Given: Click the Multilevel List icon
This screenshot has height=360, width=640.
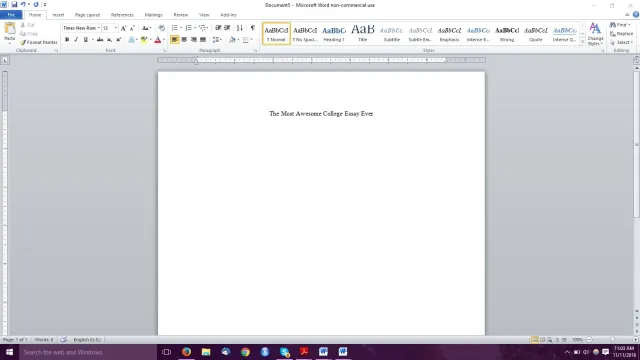Looking at the screenshot, I should pos(203,28).
